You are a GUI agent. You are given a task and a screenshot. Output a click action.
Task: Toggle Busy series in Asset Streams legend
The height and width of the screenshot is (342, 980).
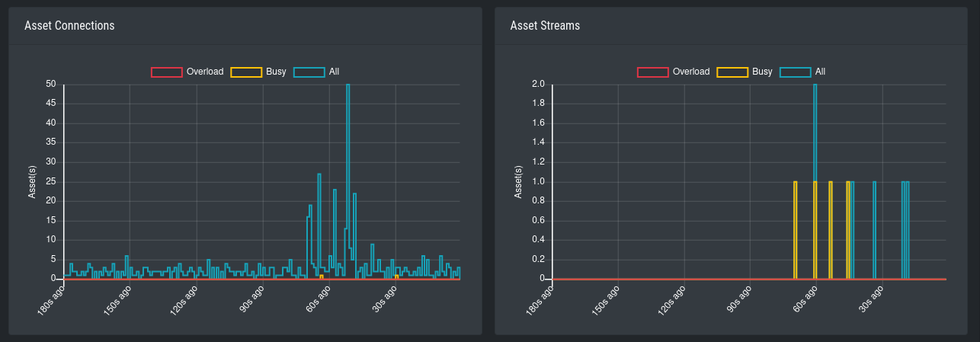click(745, 72)
